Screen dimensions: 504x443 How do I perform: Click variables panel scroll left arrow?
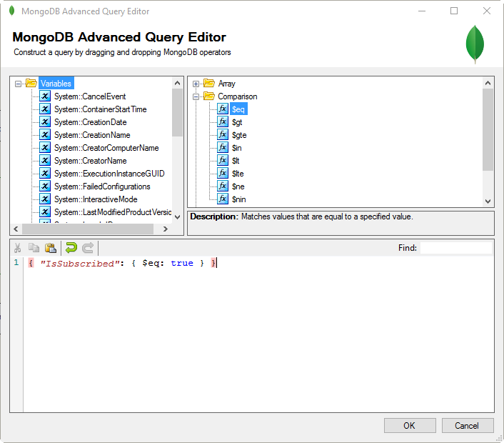coord(16,229)
